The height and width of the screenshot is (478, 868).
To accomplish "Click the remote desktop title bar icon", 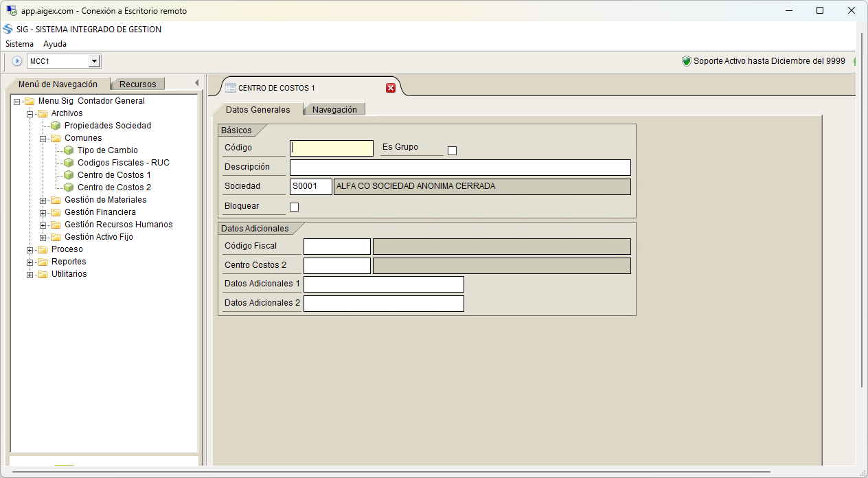I will pyautogui.click(x=12, y=11).
